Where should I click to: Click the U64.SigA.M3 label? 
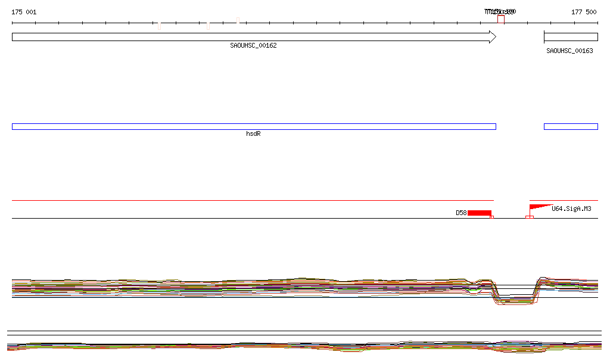(x=571, y=209)
